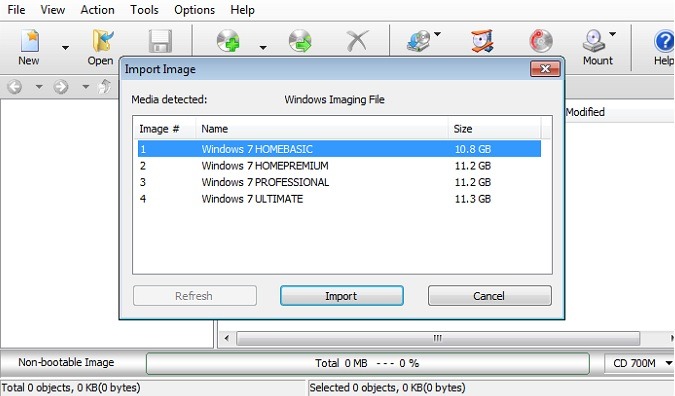Open the Options menu
This screenshot has width=675, height=396.
194,9
